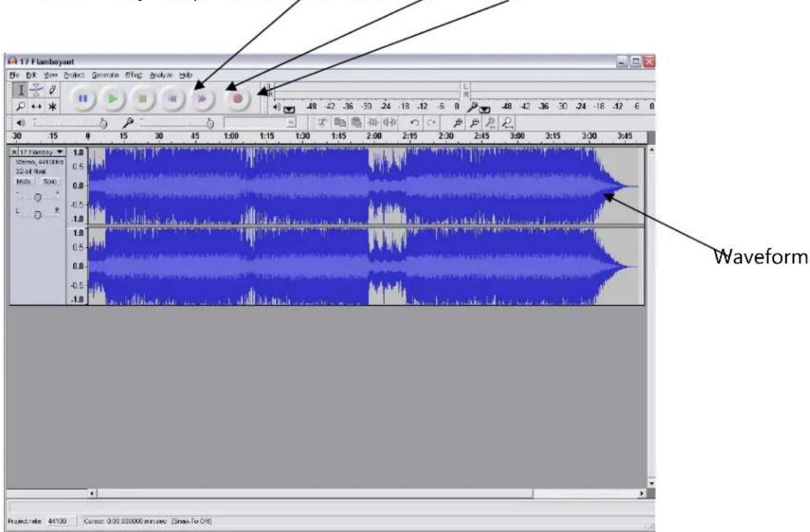Click the vertical scrollbar up arrow
The image size is (810, 532).
[652, 150]
